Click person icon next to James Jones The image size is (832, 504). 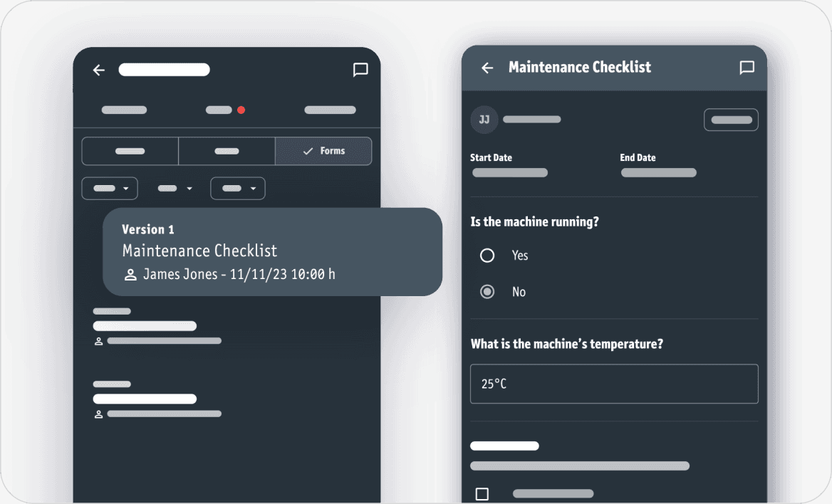pos(130,275)
